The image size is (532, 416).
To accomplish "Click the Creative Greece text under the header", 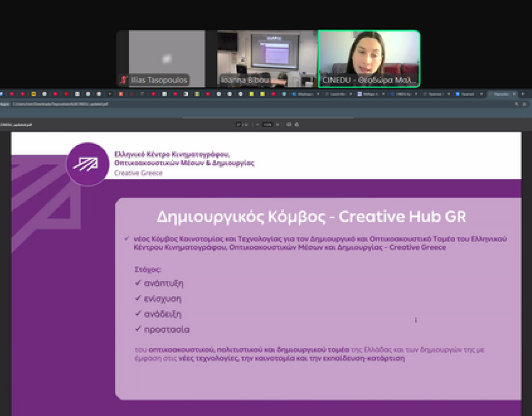I will (138, 173).
